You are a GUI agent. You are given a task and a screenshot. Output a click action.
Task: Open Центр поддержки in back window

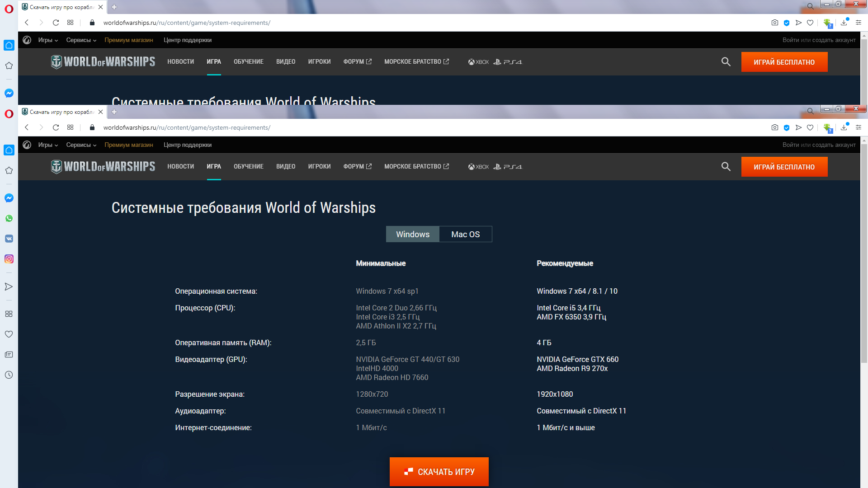pyautogui.click(x=188, y=40)
